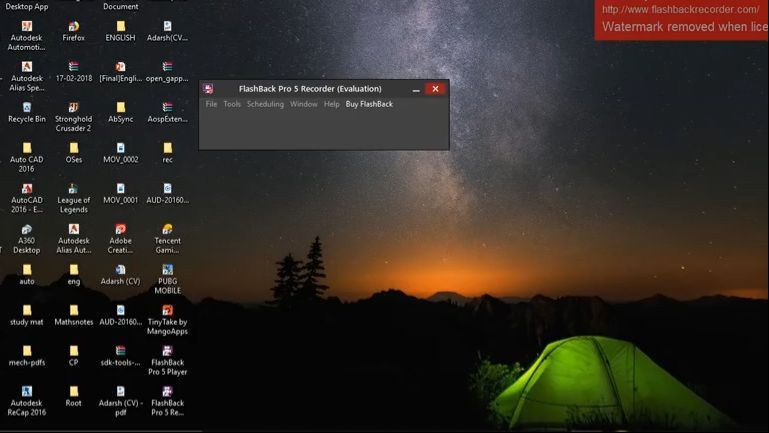Click the Buy FlashBack link

pos(369,104)
